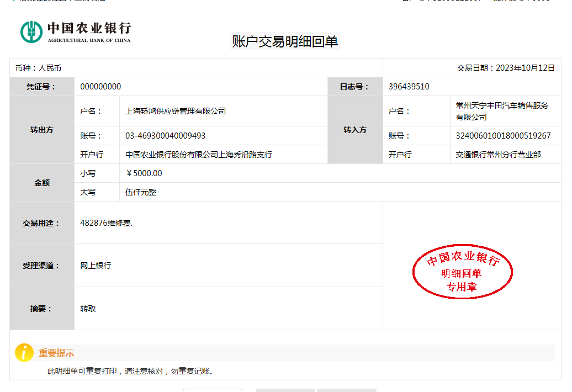This screenshot has width=572, height=392.
Task: Click the amount ￥5000.00
Action: 144,173
